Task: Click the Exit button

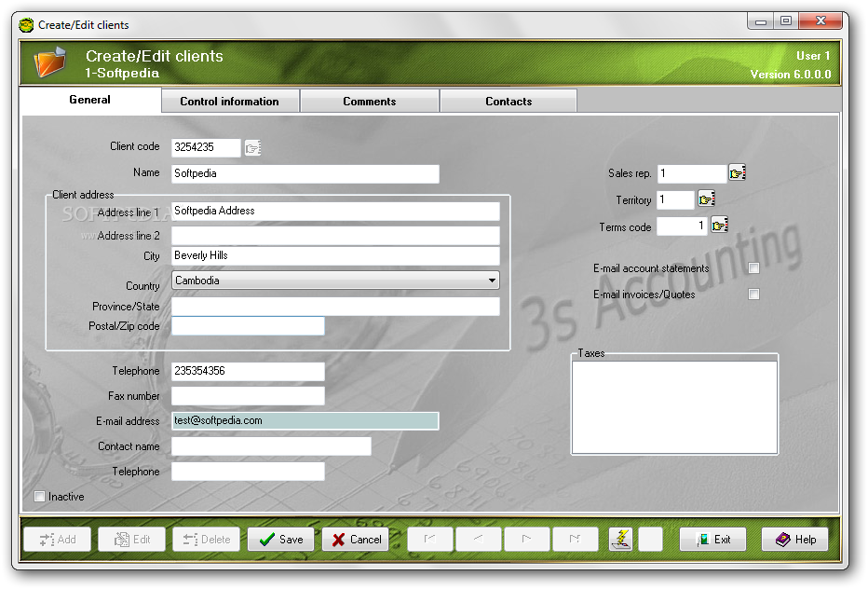Action: [713, 539]
